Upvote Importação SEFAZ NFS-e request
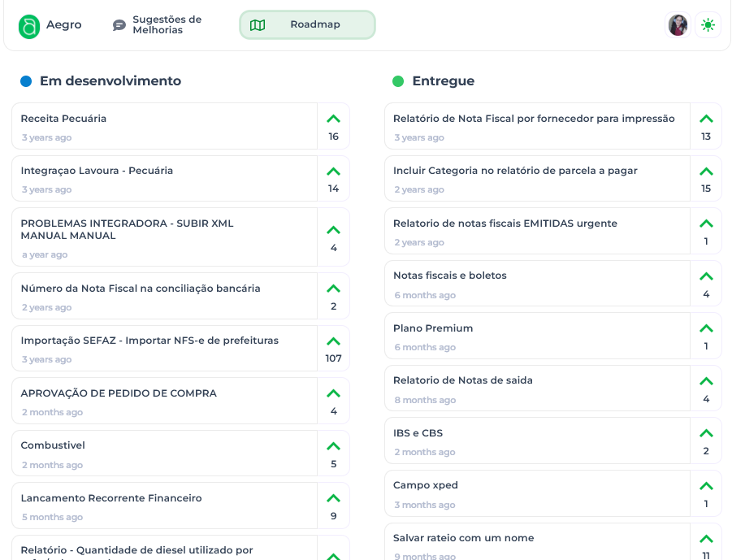Viewport: 732px width, 560px height. [x=333, y=341]
